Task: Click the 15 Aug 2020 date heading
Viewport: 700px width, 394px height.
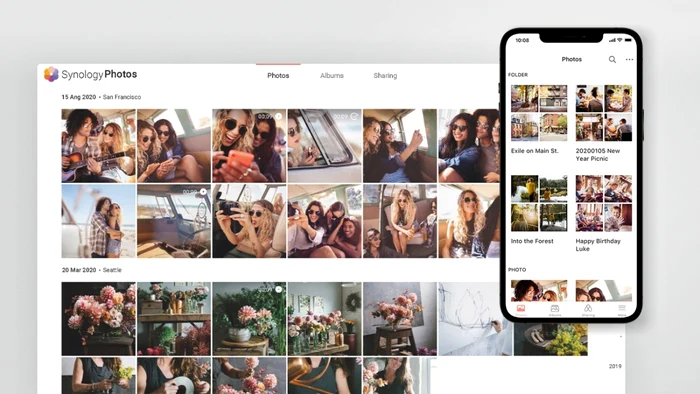Action: click(x=79, y=97)
